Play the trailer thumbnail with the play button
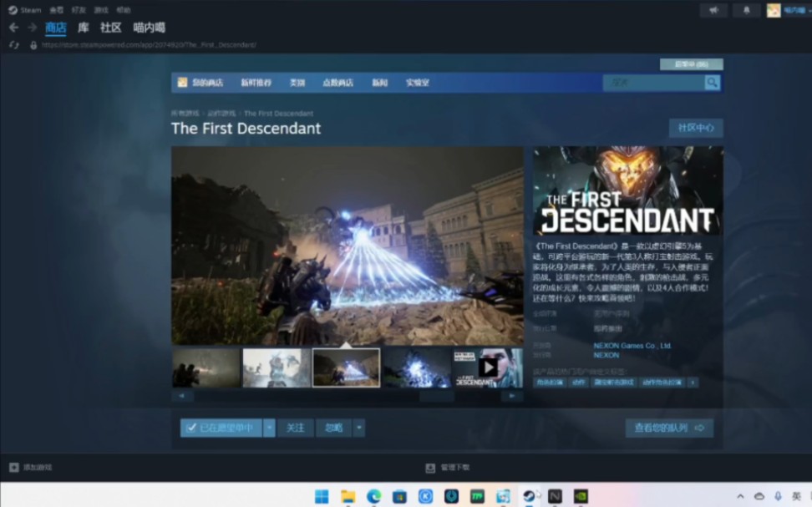The image size is (812, 507). pos(489,368)
